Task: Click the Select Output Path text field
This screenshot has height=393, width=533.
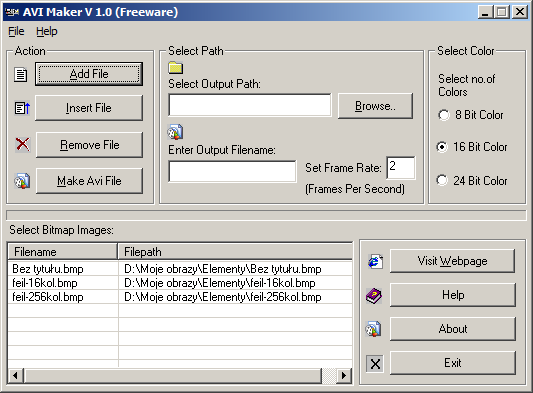Action: point(250,105)
